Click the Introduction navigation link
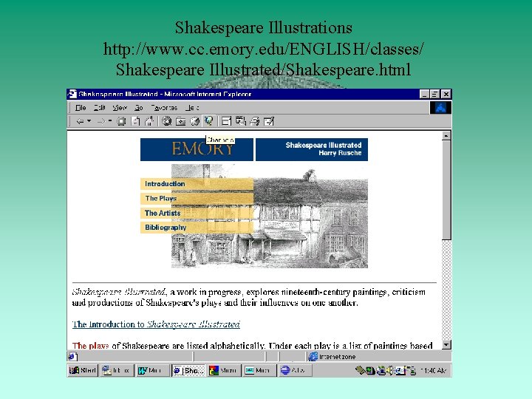This screenshot has height=399, width=532. click(197, 184)
